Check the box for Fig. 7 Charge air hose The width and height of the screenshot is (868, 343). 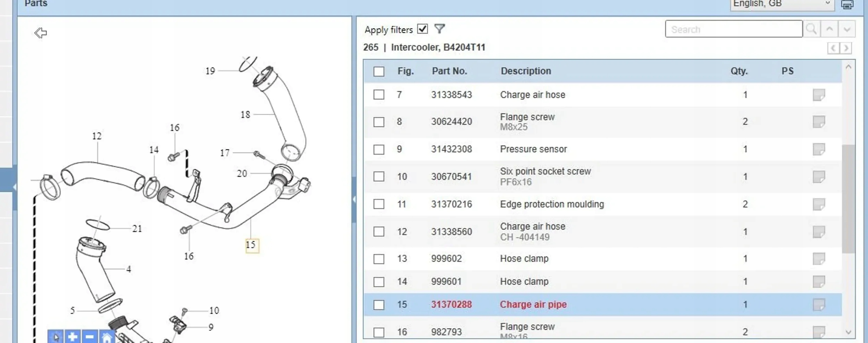pyautogui.click(x=379, y=95)
